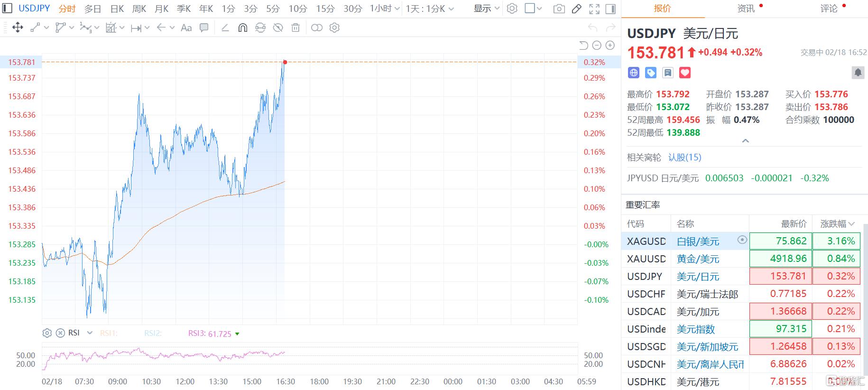The image size is (868, 390).
Task: Click the zoom in plus icon on chart
Action: 610,45
